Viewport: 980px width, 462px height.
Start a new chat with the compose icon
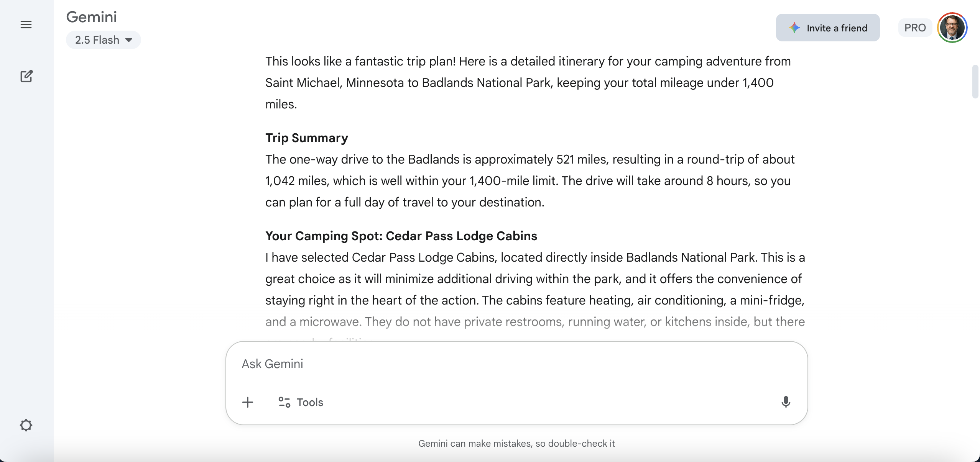pos(26,76)
